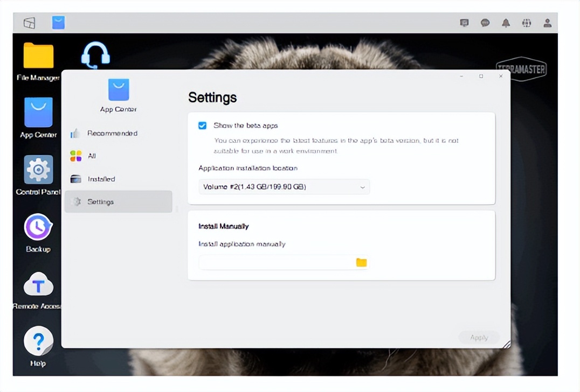The height and width of the screenshot is (392, 580).
Task: Click the manual install file path field
Action: [275, 262]
